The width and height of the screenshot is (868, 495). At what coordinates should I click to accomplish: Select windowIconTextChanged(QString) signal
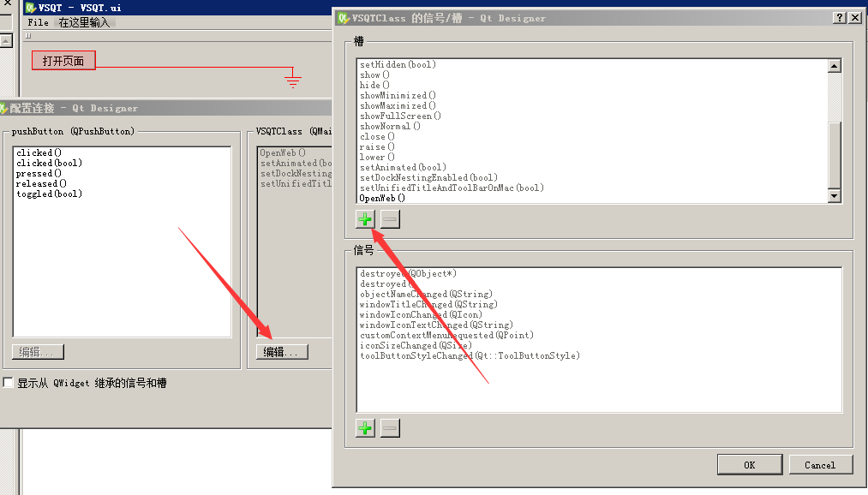pyautogui.click(x=436, y=325)
